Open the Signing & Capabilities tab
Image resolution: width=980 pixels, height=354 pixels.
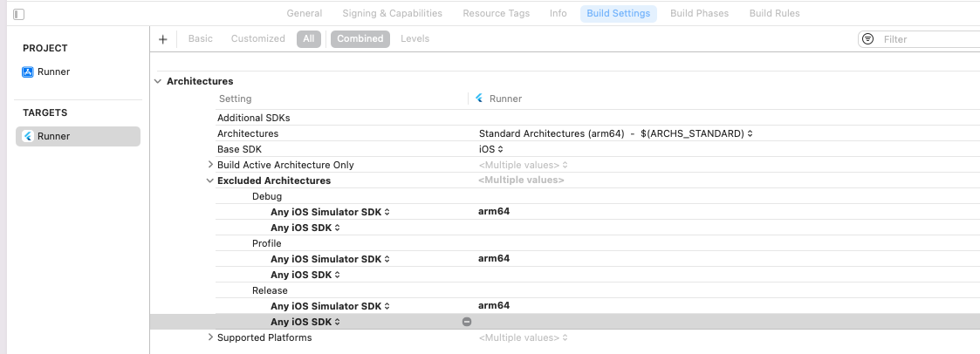[392, 14]
